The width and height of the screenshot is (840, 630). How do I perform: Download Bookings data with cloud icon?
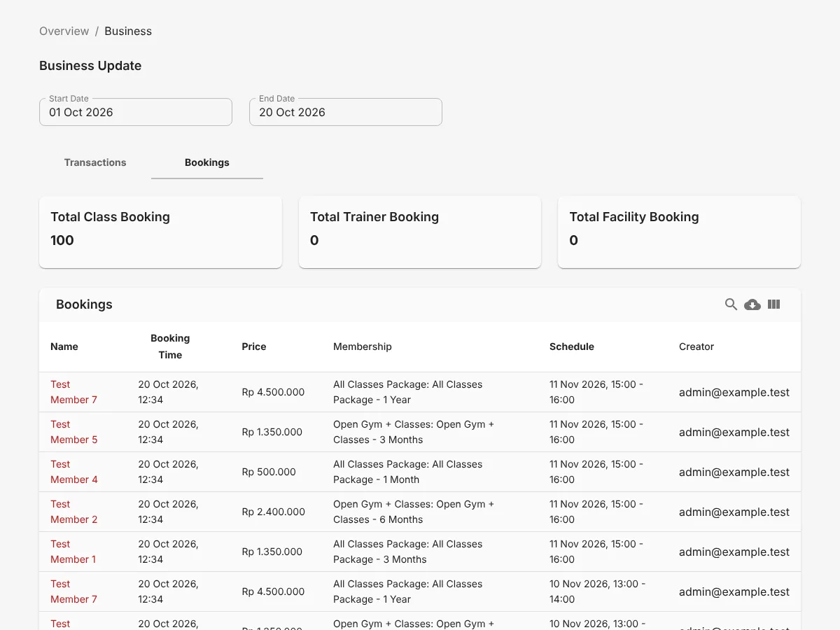pyautogui.click(x=752, y=304)
